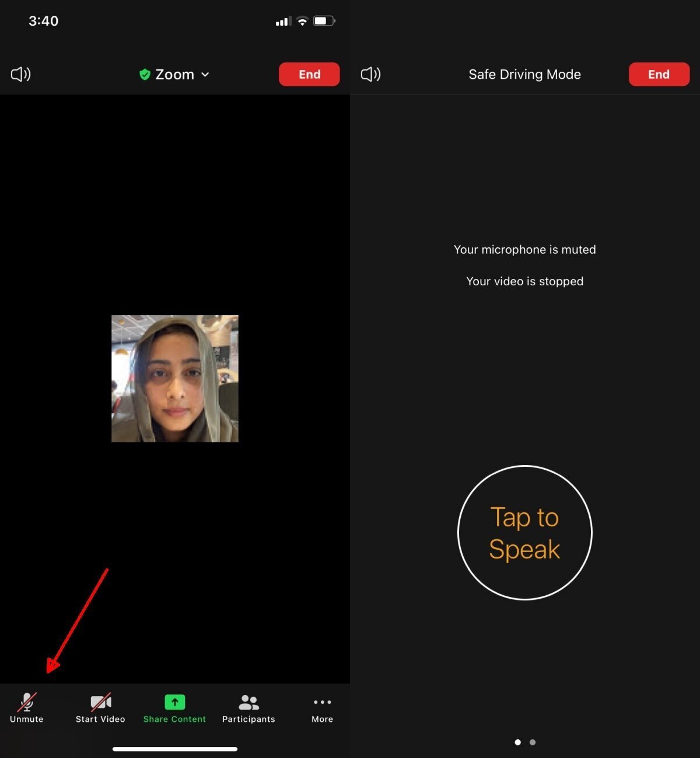This screenshot has width=700, height=758.
Task: Open the Participants list icon
Action: pos(249,703)
